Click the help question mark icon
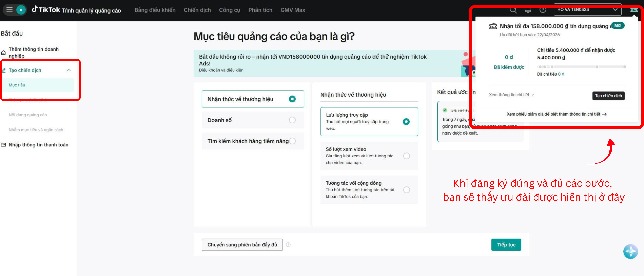644x276 pixels. [x=543, y=10]
